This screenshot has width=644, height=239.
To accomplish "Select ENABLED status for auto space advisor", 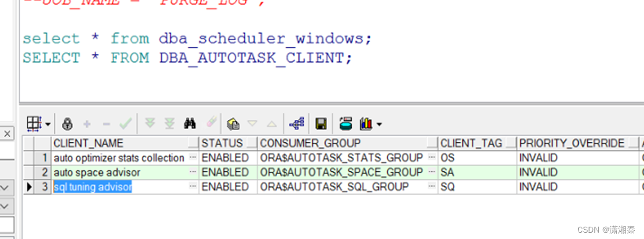I will coord(228,172).
